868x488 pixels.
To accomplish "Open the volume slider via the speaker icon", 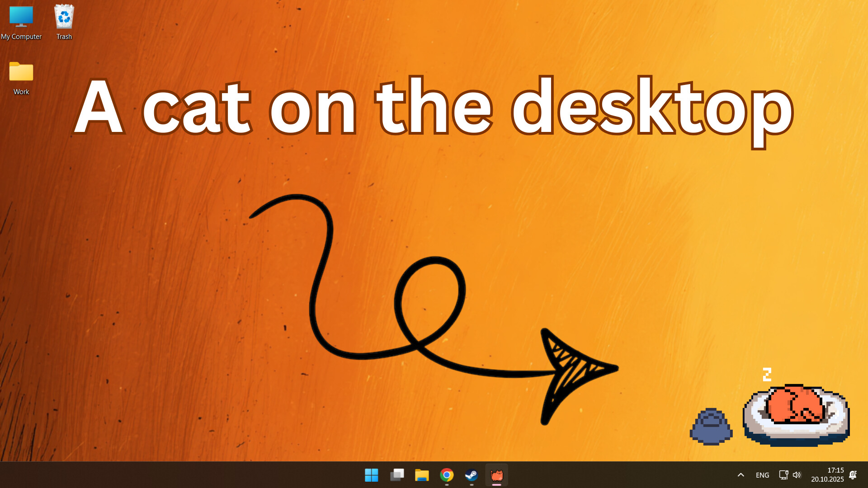I will tap(797, 475).
